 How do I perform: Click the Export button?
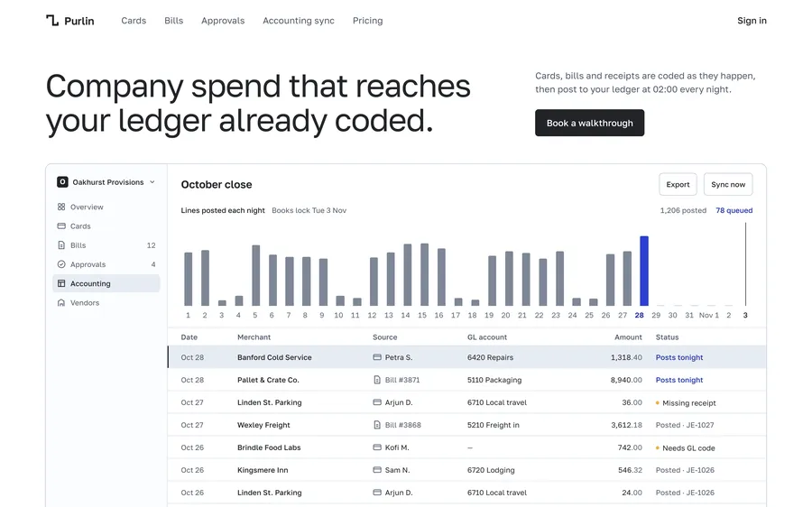pos(678,184)
